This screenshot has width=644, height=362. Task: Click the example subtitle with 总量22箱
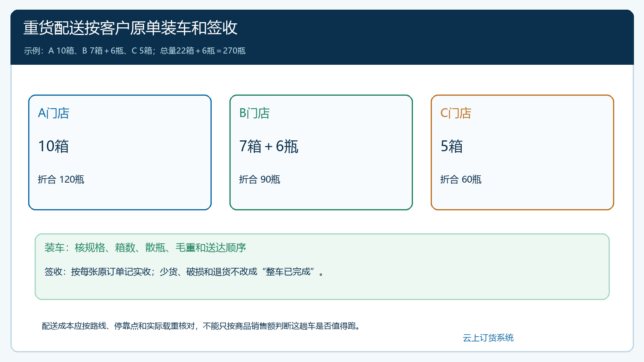pyautogui.click(x=134, y=51)
